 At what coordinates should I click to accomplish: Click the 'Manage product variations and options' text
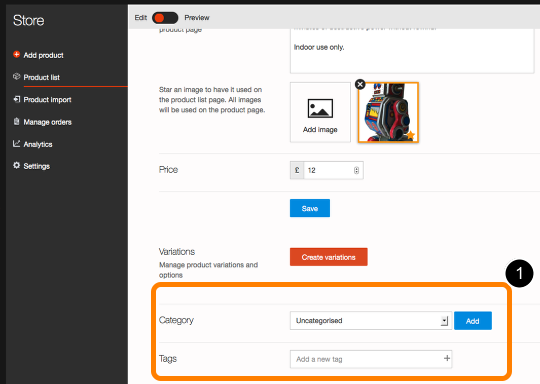pyautogui.click(x=208, y=270)
